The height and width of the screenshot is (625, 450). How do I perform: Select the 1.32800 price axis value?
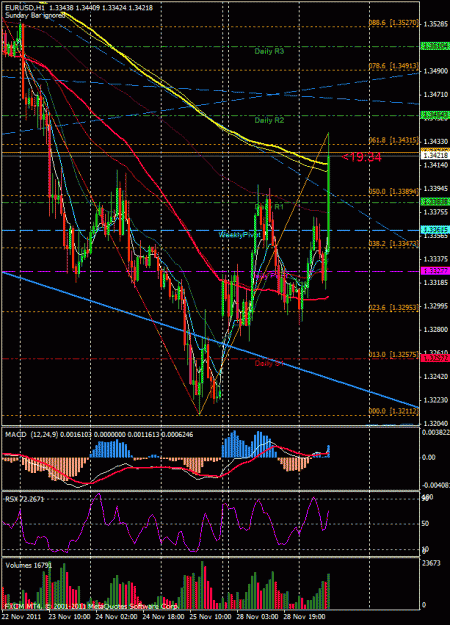point(435,330)
